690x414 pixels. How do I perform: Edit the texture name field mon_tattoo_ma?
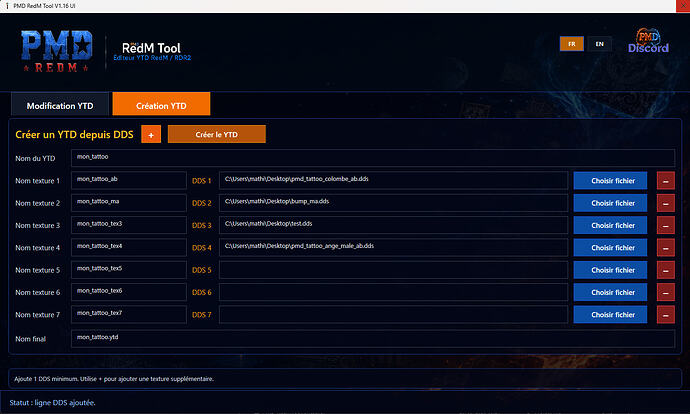pos(128,203)
